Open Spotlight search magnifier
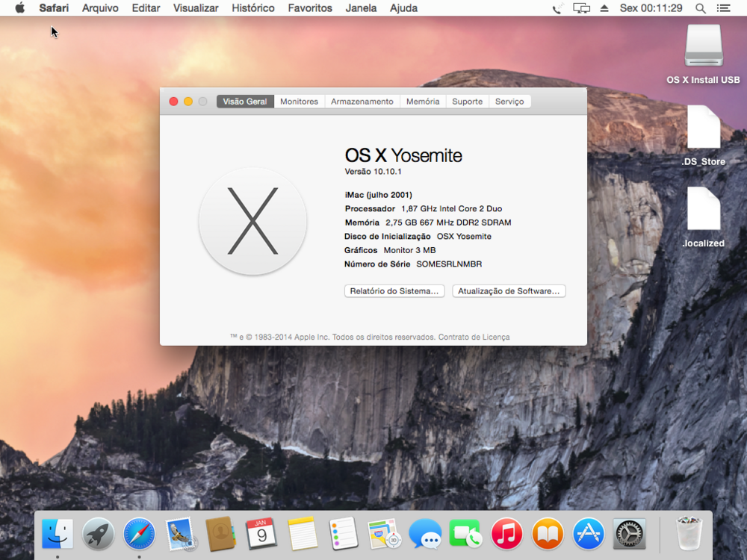This screenshot has width=747, height=560. pos(701,8)
